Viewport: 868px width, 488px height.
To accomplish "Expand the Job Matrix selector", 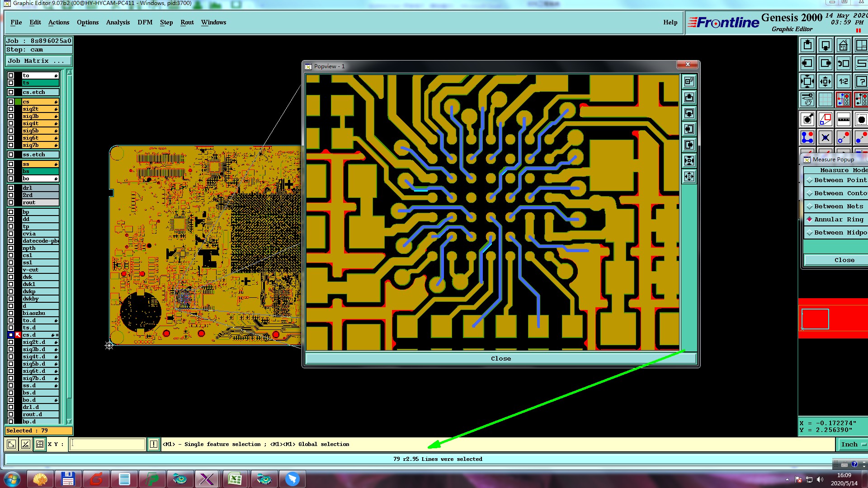I will (x=38, y=61).
